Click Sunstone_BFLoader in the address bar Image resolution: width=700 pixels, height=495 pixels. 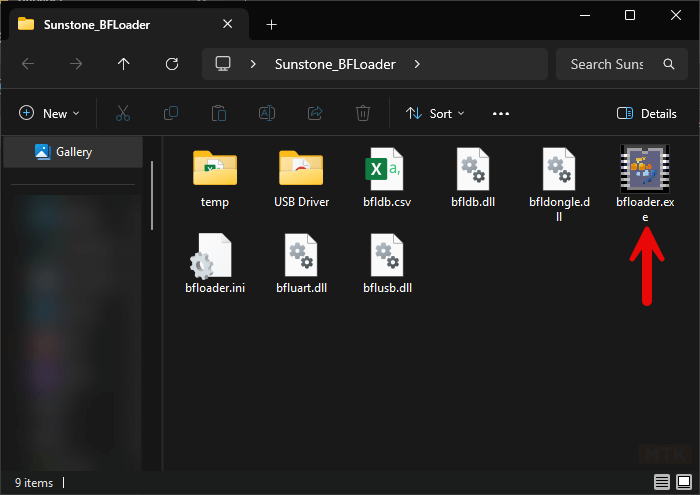tap(335, 64)
